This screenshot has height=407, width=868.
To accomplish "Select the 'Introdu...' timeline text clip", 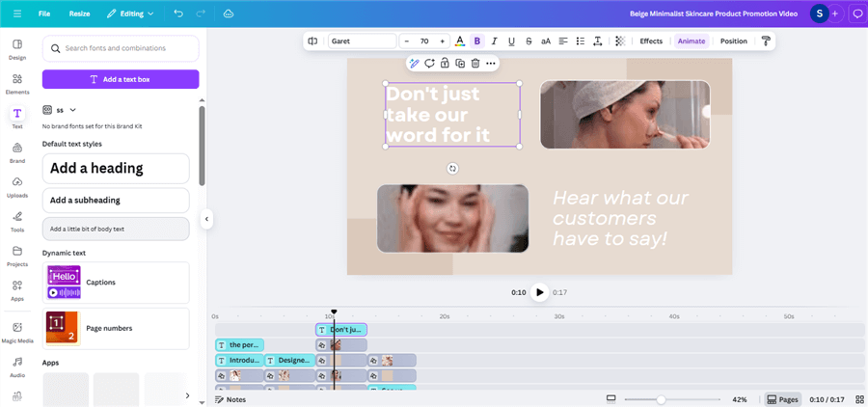I will tap(240, 361).
